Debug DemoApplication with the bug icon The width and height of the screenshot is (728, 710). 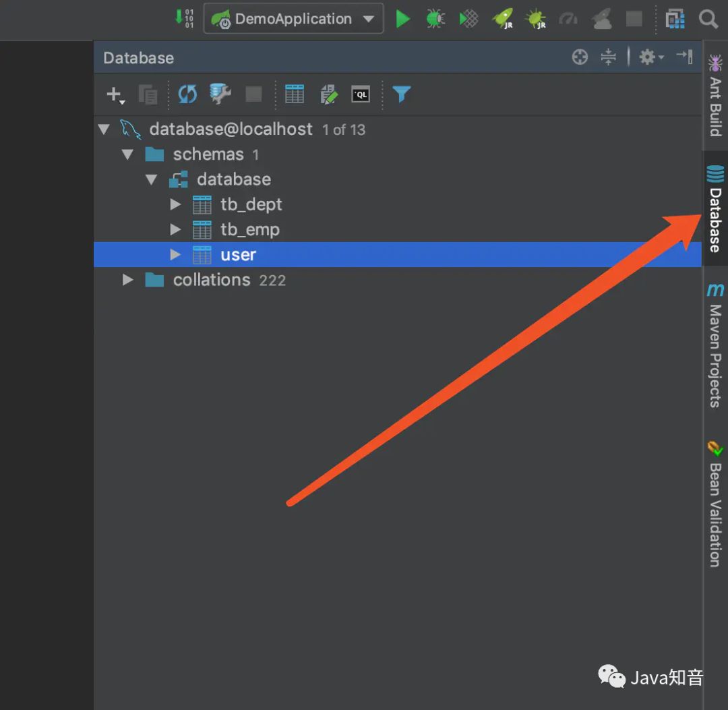pos(435,18)
